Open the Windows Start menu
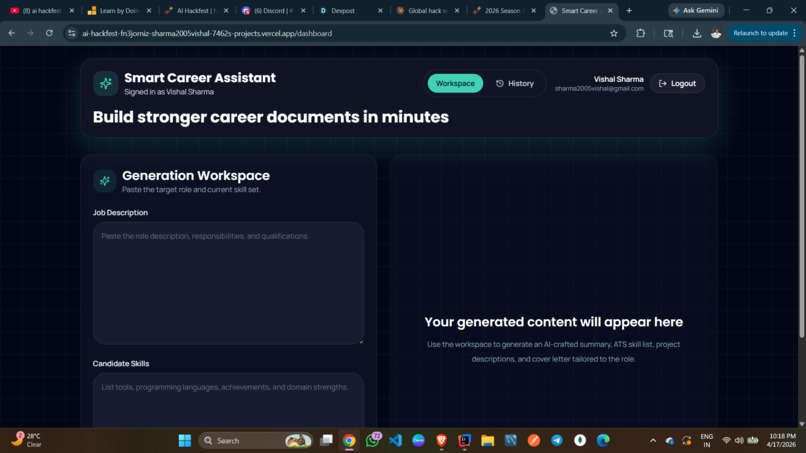806x453 pixels. point(185,441)
